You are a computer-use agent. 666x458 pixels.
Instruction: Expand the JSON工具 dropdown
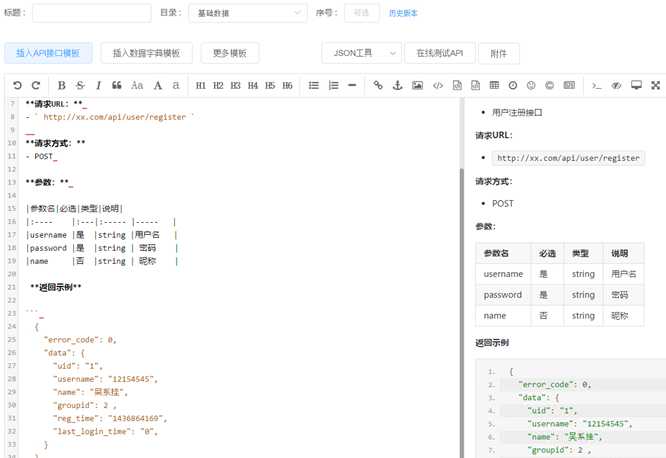click(x=361, y=53)
